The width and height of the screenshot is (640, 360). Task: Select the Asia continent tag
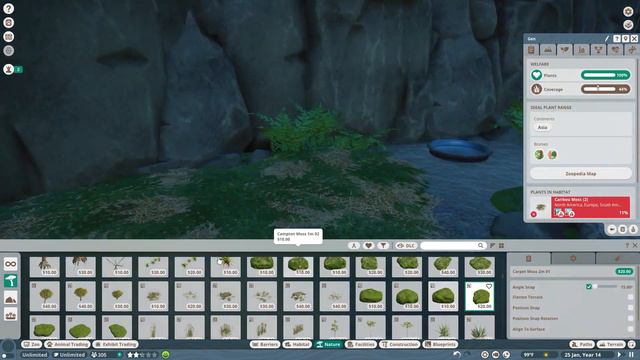tap(542, 127)
